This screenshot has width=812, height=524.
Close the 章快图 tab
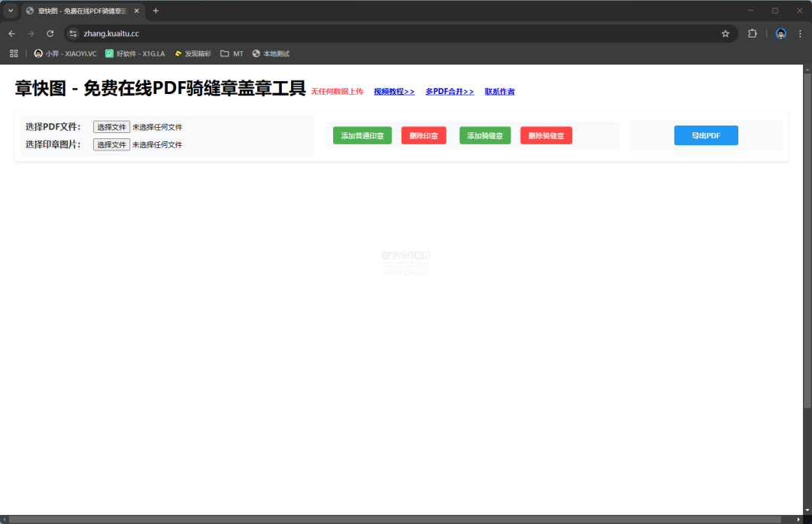(137, 11)
